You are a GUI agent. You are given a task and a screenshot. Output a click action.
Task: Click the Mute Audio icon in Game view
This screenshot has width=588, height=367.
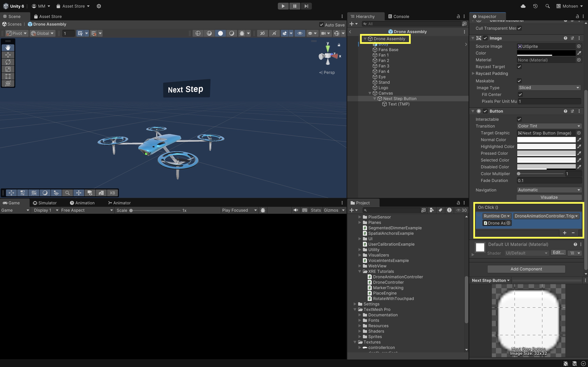(x=296, y=210)
